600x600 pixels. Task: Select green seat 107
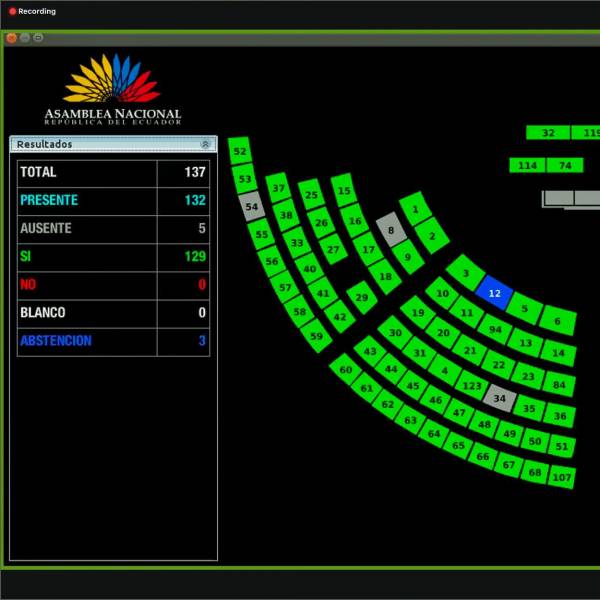(562, 477)
